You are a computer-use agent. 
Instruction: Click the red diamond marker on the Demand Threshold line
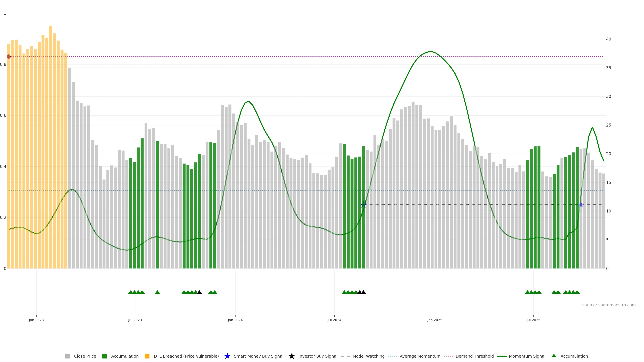tap(9, 57)
